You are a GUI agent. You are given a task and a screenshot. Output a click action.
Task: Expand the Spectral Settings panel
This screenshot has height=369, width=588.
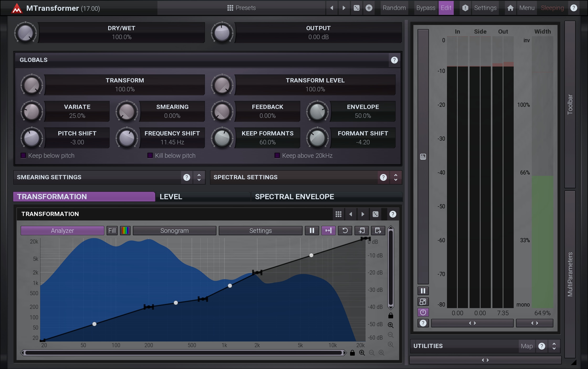(x=396, y=177)
